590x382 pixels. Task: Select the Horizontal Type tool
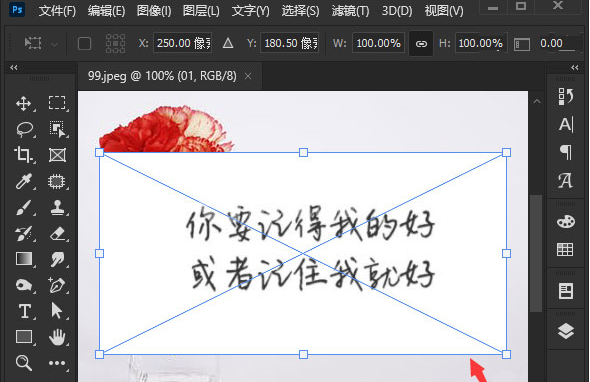(x=25, y=311)
